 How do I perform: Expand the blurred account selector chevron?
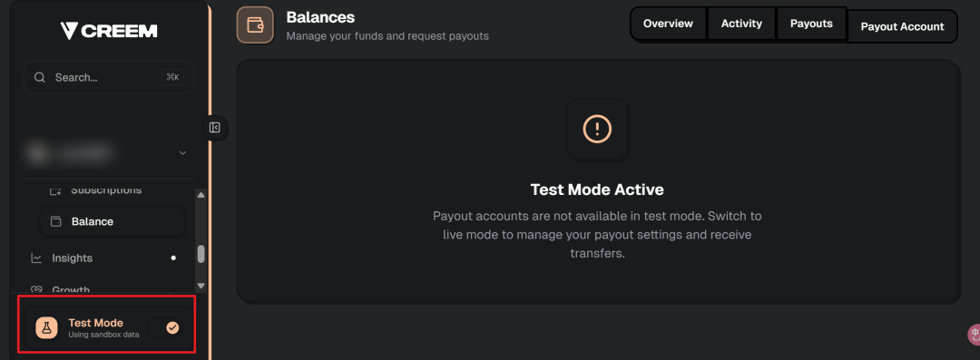(x=182, y=152)
